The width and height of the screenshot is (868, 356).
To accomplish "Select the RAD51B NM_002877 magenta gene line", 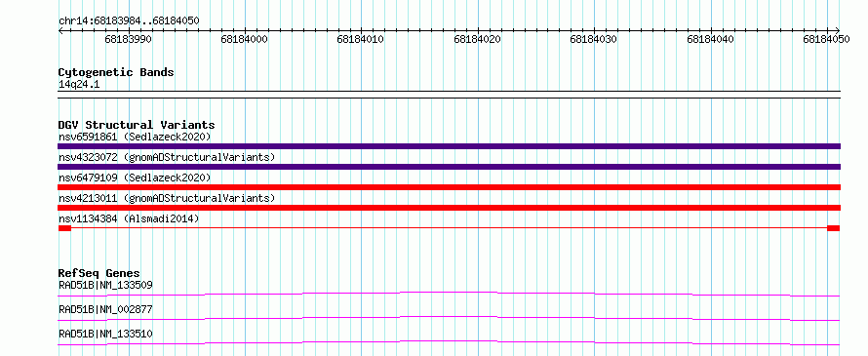I will pos(449,318).
